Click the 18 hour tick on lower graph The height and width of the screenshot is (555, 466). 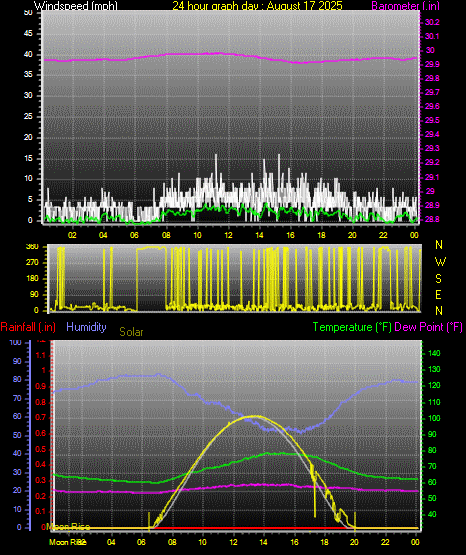(x=324, y=542)
